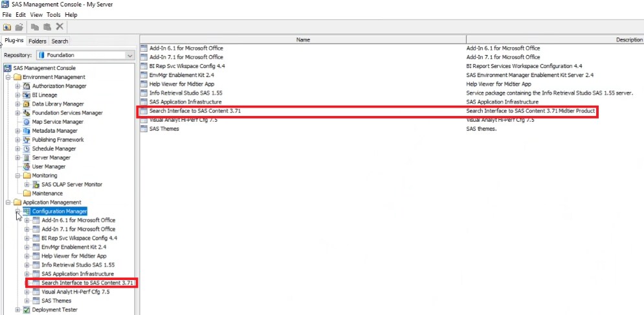Click the Copy toolbar icon

tap(35, 27)
